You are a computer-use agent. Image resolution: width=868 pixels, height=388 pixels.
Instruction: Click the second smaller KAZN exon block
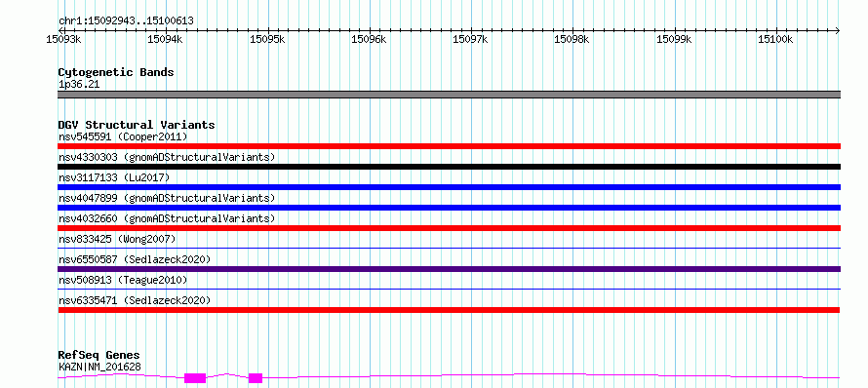tap(256, 378)
